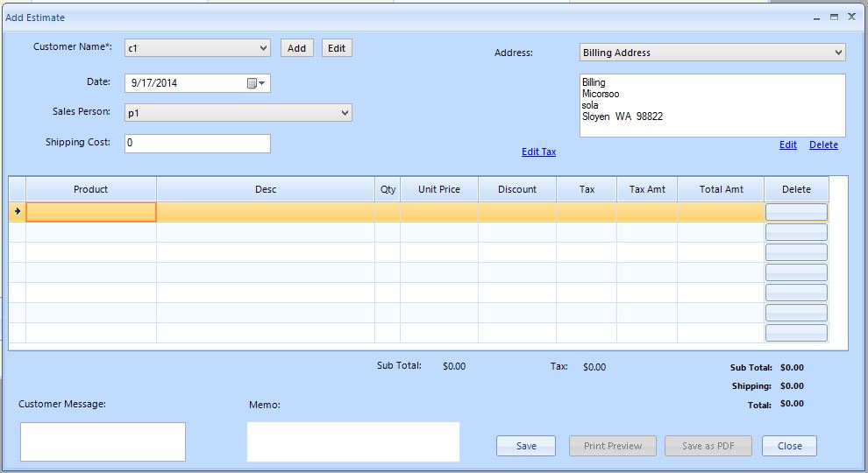Maximize the Add Estimate window
This screenshot has width=868, height=473.
tap(834, 17)
